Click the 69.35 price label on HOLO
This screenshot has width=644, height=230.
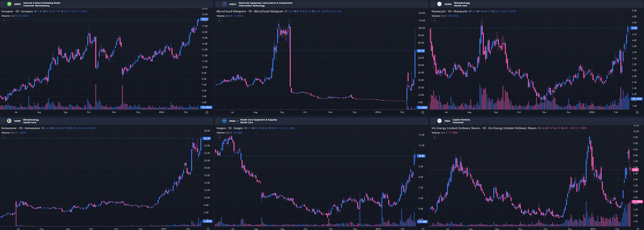pyautogui.click(x=421, y=51)
